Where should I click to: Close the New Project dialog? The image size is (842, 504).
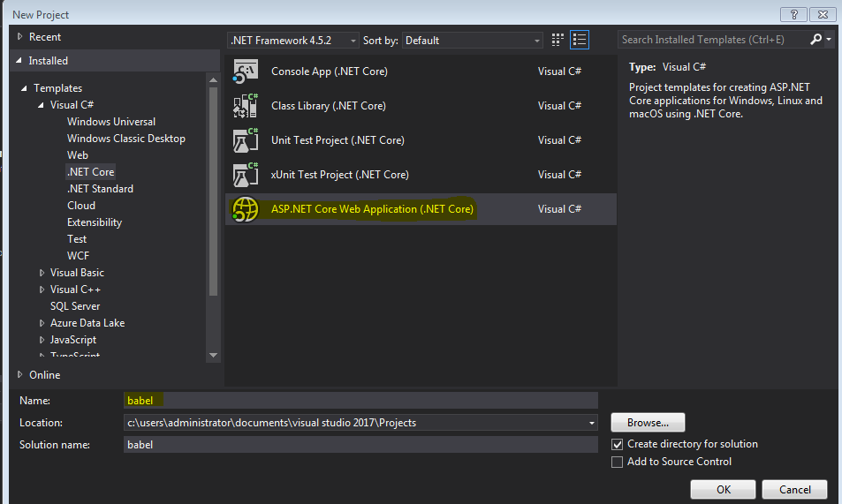823,14
